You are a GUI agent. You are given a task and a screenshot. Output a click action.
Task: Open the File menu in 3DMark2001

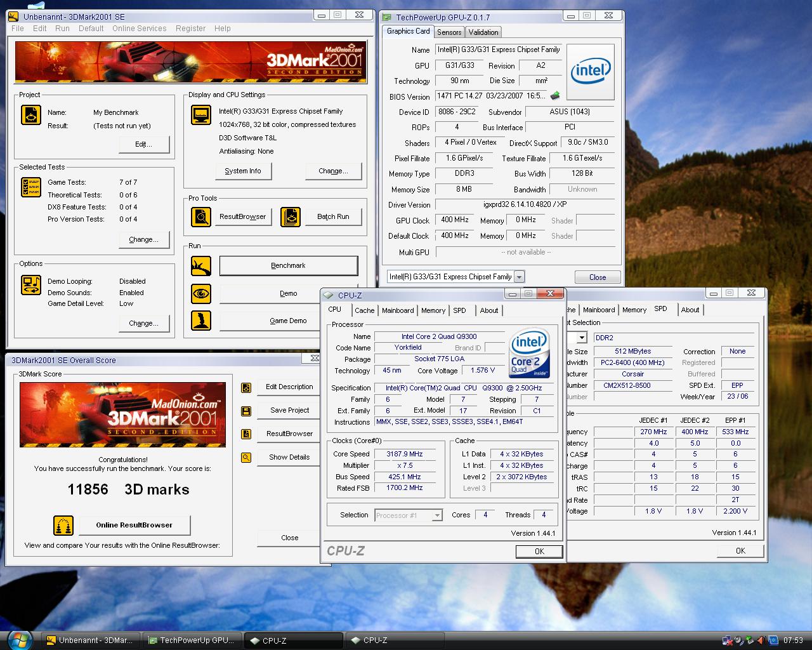coord(18,29)
